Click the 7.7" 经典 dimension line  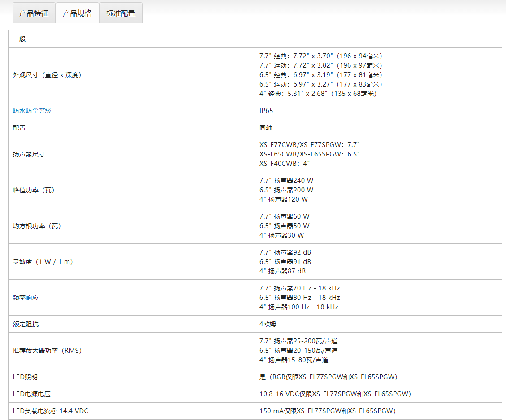click(321, 56)
